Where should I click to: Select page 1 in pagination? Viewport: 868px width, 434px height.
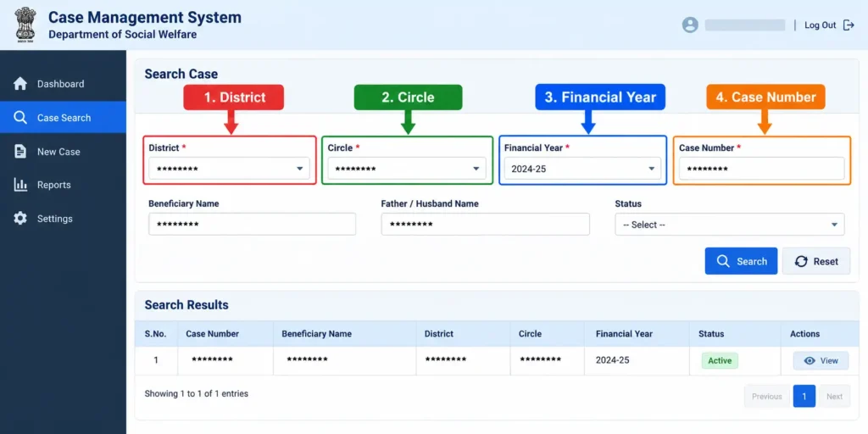(x=804, y=397)
